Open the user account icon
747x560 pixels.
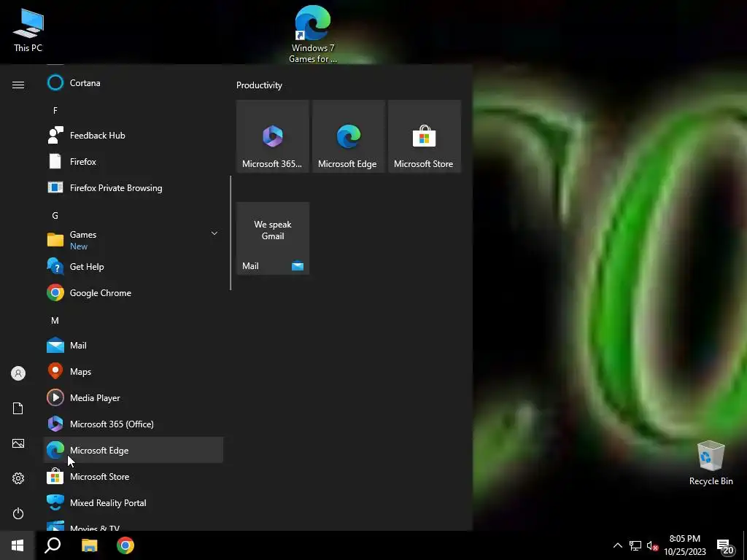coord(18,373)
